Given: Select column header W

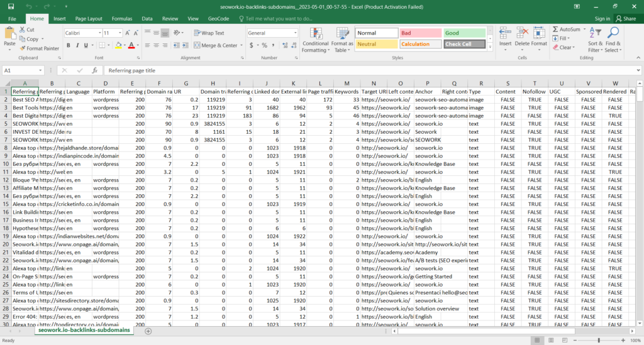Looking at the screenshot, I should [x=615, y=84].
